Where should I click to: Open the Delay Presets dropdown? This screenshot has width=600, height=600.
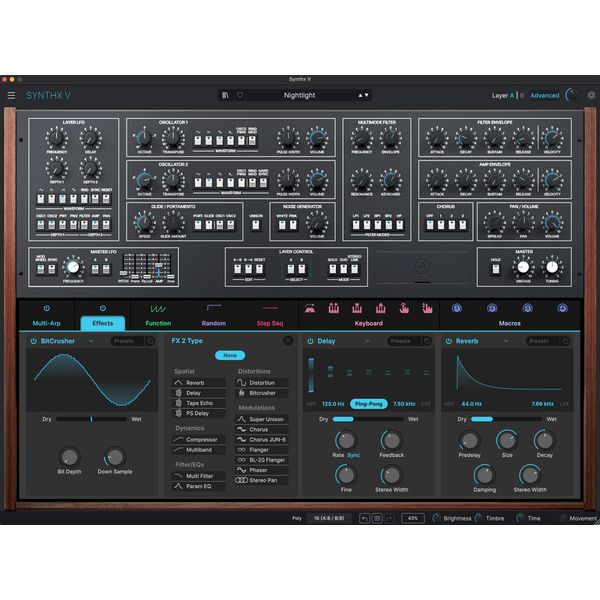(x=404, y=341)
